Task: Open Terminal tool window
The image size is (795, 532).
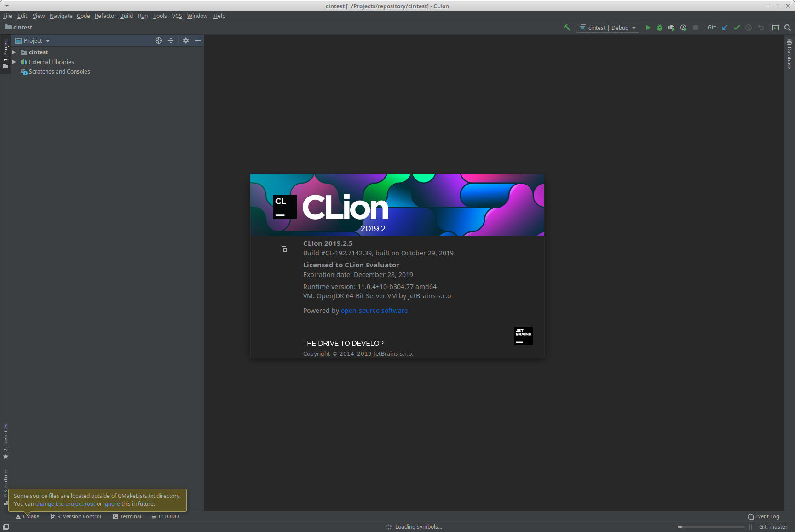Action: (x=127, y=517)
